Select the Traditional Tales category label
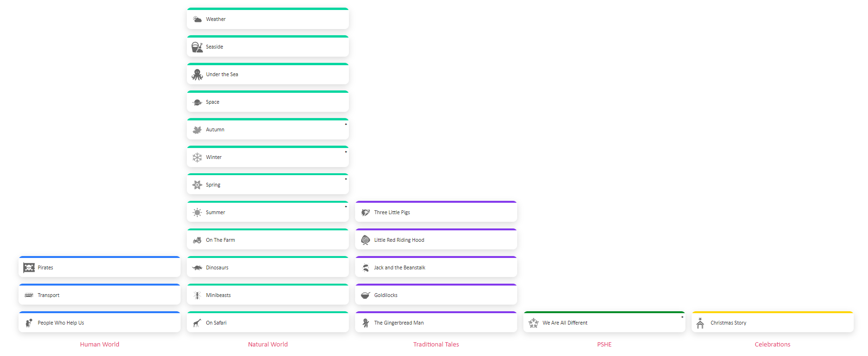 [436, 345]
